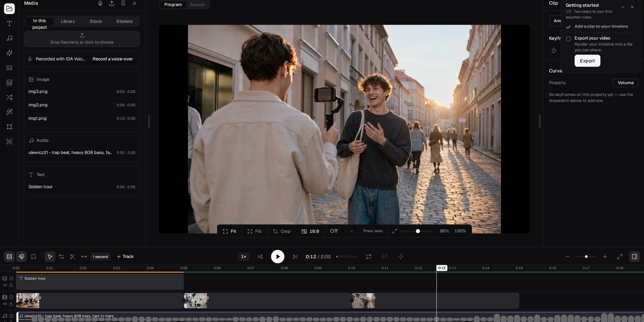Adjust the timeline zoom slider
This screenshot has width=644, height=322.
pos(586,257)
